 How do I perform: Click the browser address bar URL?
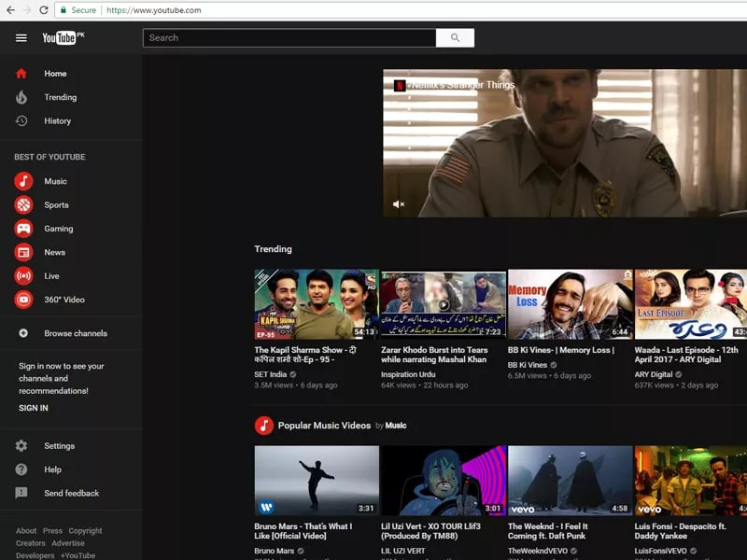click(153, 10)
